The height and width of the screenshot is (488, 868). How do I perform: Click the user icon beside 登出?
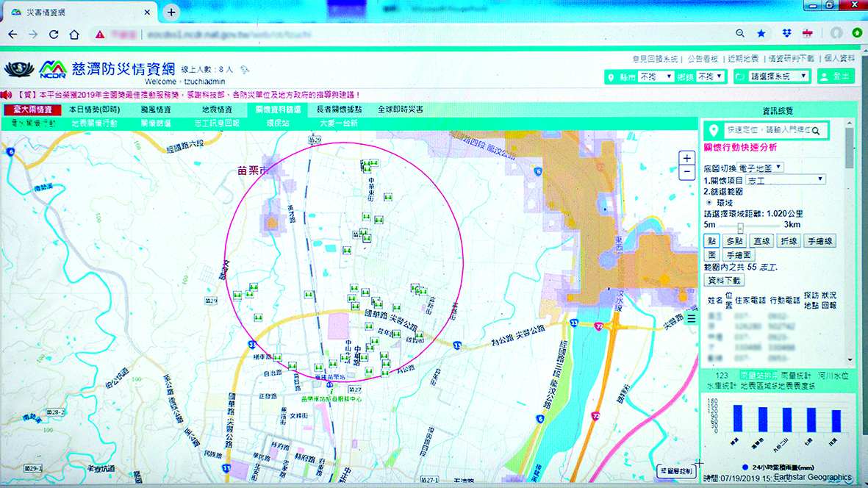(x=824, y=76)
